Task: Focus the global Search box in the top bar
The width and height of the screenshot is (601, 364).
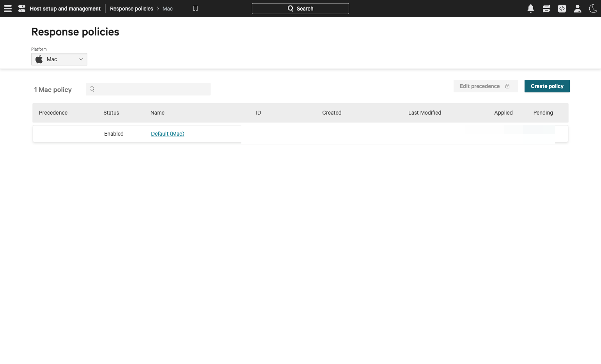Action: [300, 9]
